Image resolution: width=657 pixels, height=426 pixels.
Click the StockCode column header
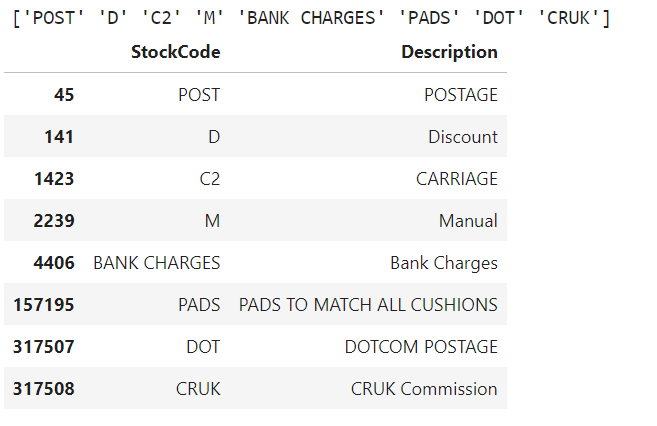(175, 52)
